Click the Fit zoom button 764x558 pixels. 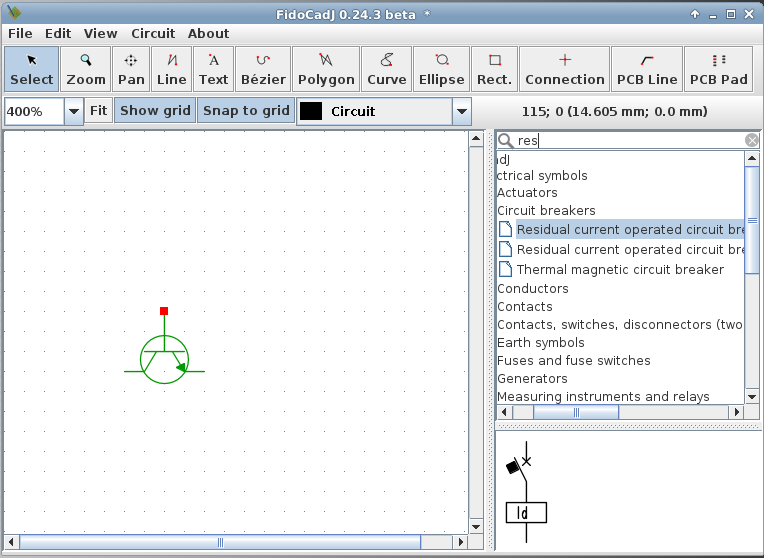pyautogui.click(x=98, y=111)
